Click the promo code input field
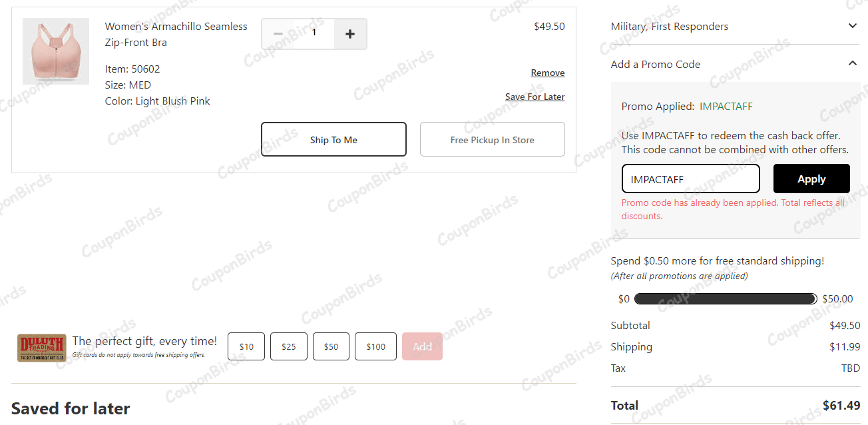 click(690, 179)
